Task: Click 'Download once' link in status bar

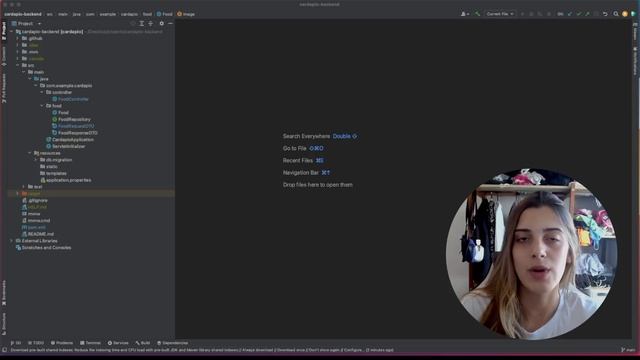Action: (x=291, y=350)
